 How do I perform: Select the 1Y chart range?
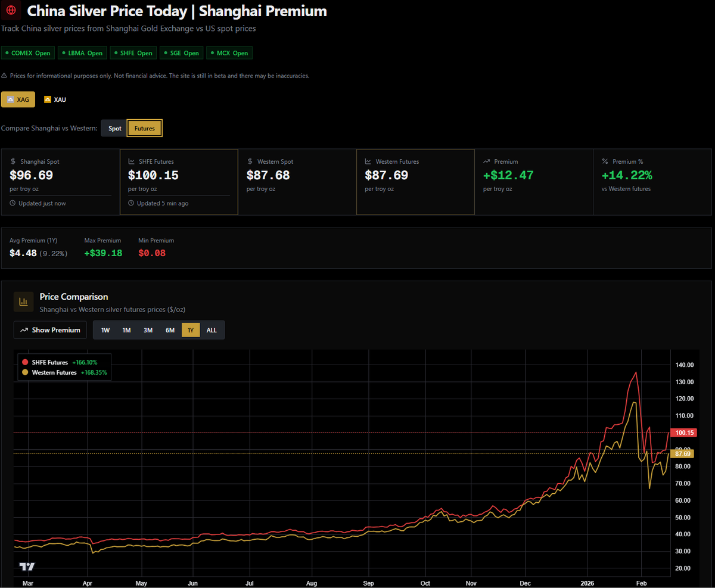coord(191,330)
